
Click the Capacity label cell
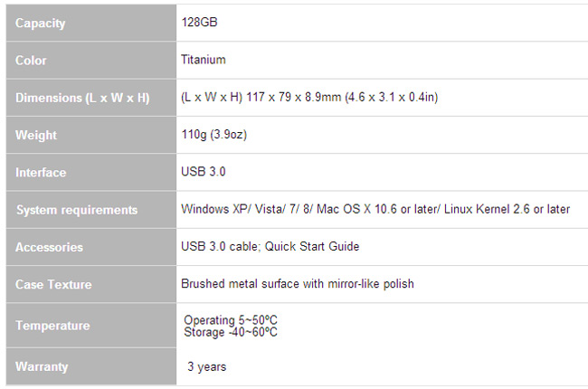click(x=41, y=23)
